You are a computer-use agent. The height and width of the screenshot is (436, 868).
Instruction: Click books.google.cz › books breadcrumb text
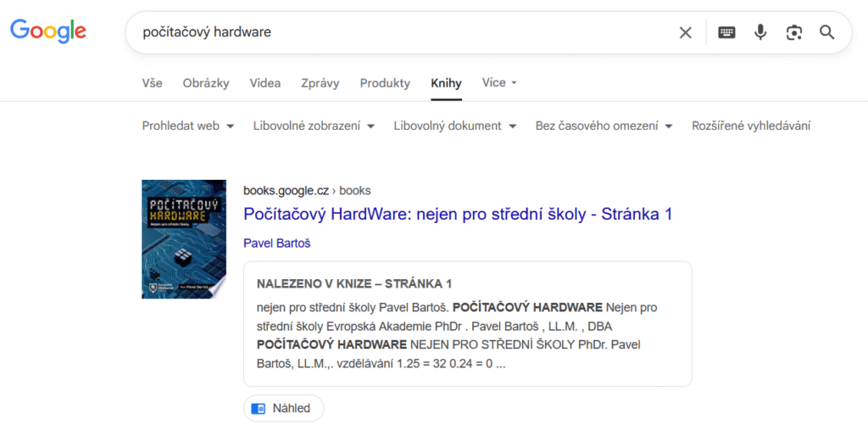tap(307, 191)
